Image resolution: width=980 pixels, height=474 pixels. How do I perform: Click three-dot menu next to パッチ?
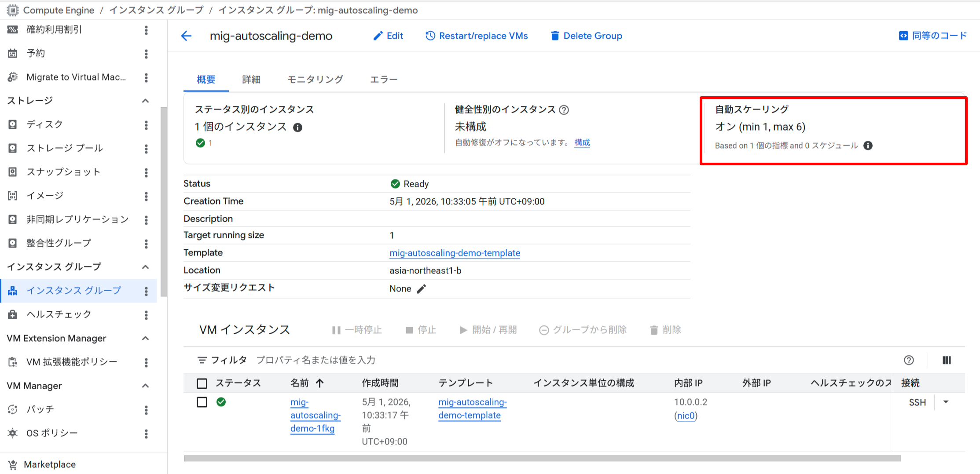pos(146,410)
